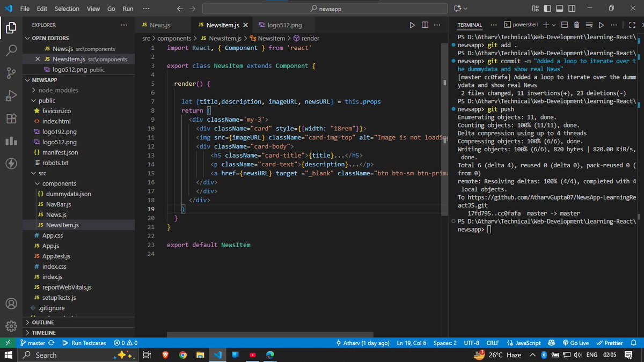Clear the terminal output
Screen dimensions: 644x362
[x=589, y=25]
